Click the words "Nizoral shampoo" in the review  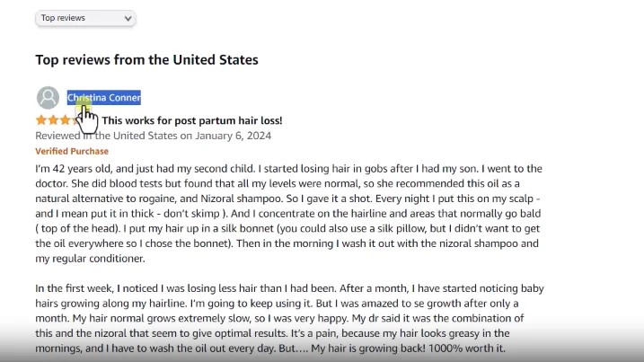(241, 199)
